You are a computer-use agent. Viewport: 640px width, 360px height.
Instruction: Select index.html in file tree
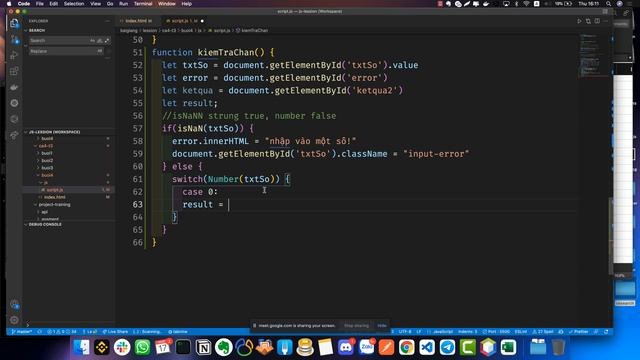click(54, 197)
